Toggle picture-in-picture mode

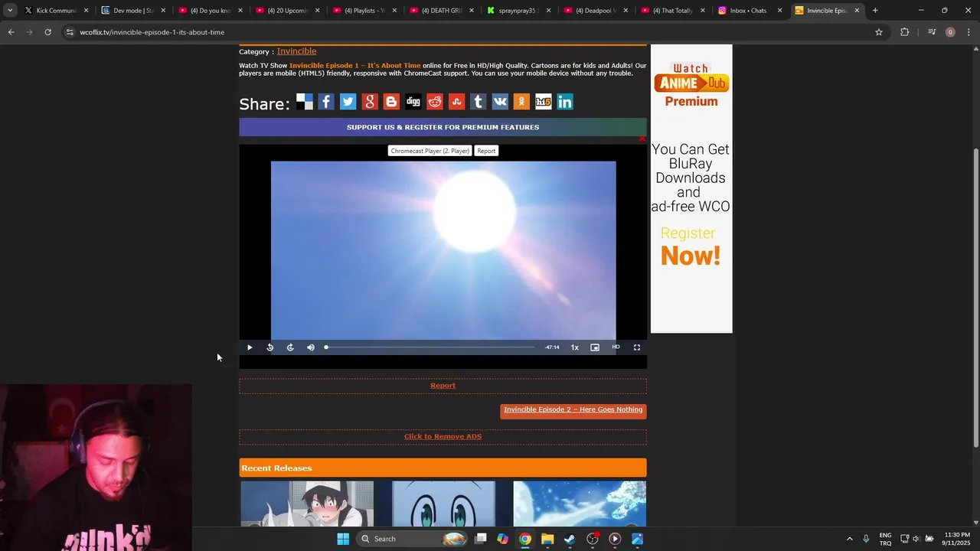(595, 347)
